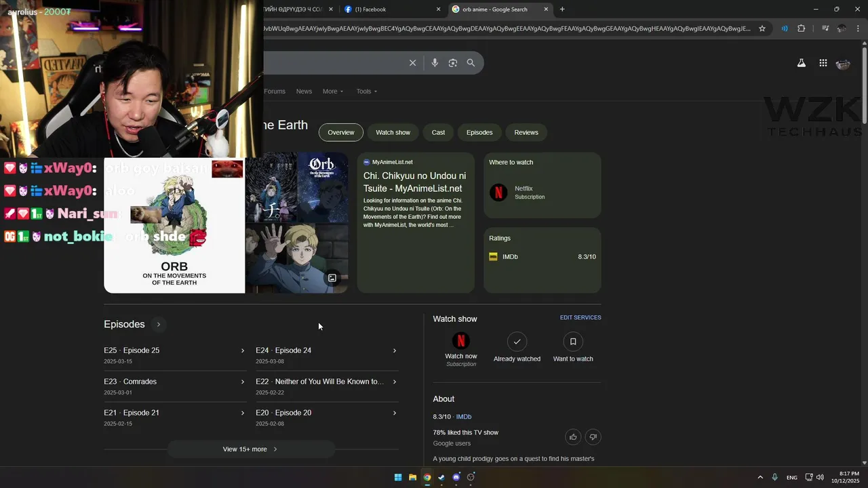Open Steam from the taskbar
The width and height of the screenshot is (868, 488).
point(441,477)
